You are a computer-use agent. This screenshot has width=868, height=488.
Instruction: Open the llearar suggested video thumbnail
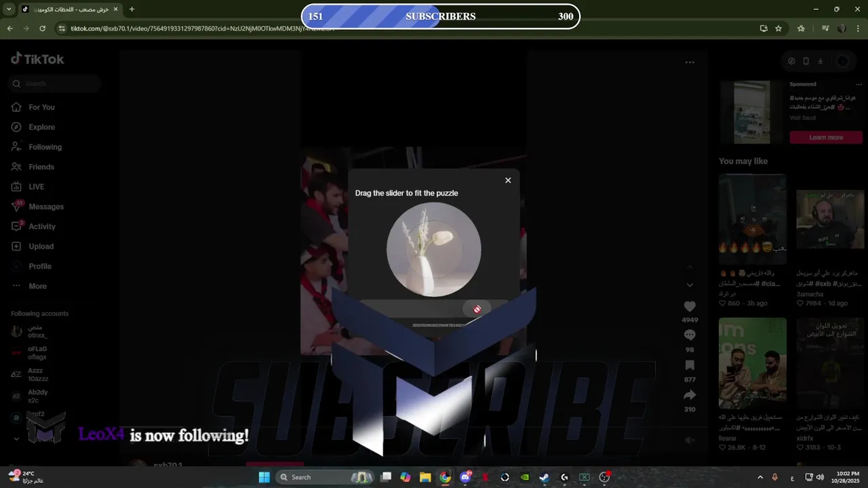pyautogui.click(x=753, y=363)
